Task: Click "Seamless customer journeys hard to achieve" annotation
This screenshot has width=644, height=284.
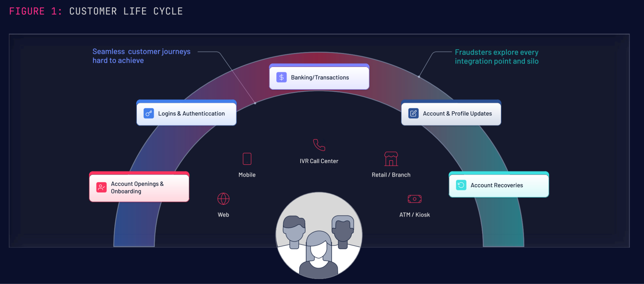Action: (142, 56)
